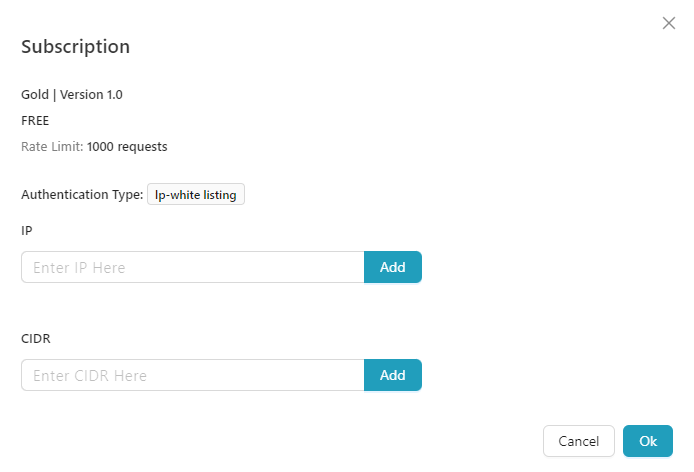Image resolution: width=694 pixels, height=472 pixels.
Task: Click the Rate Limit label
Action: 52,147
